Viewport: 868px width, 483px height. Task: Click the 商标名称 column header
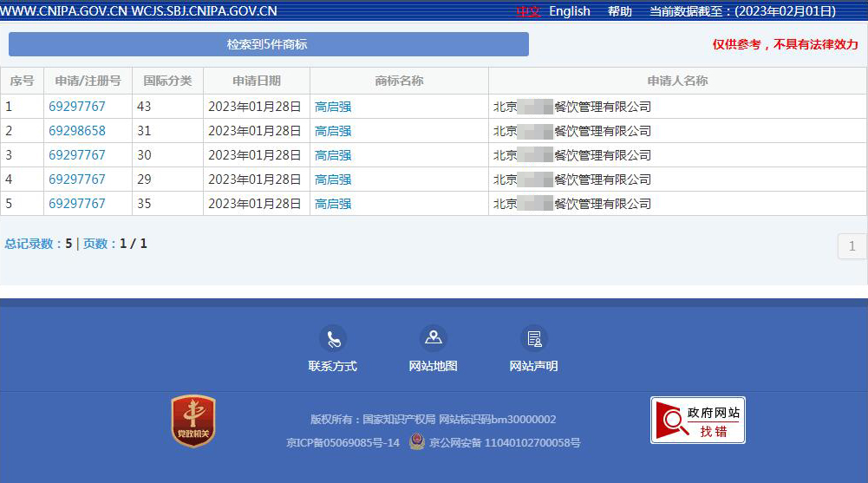pyautogui.click(x=399, y=81)
